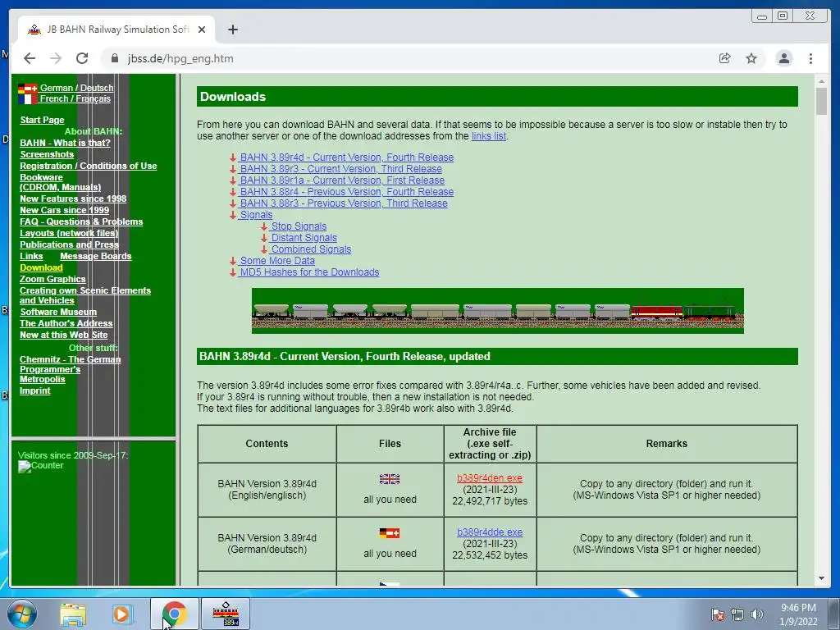Open New at this Web Site

tap(64, 335)
